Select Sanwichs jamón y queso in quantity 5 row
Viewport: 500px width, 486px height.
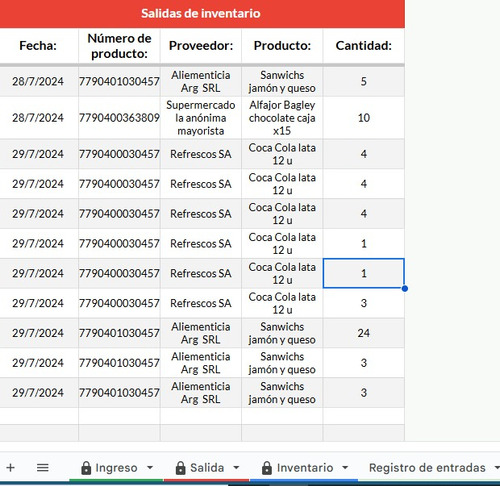tap(282, 81)
